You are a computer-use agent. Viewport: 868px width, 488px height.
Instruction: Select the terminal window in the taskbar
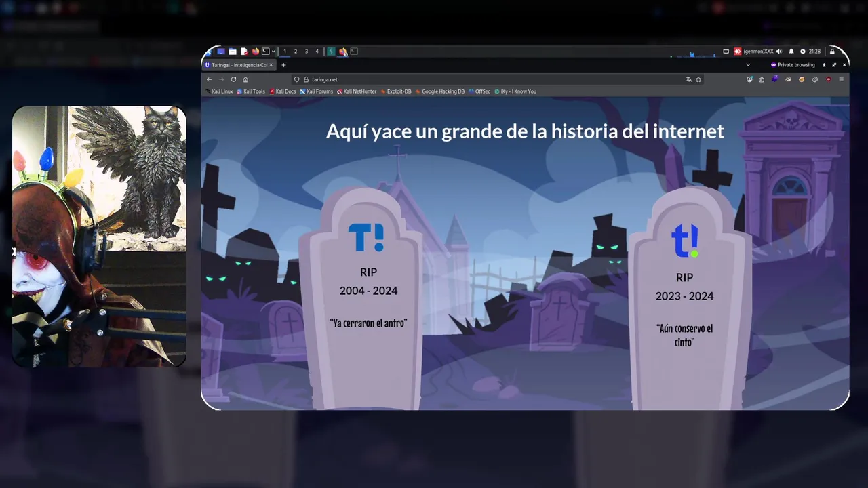(x=354, y=52)
